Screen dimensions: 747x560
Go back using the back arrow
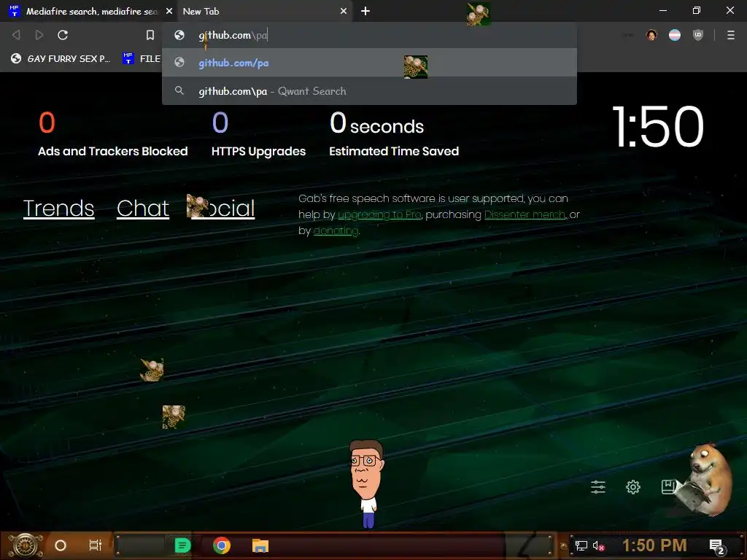click(x=16, y=35)
